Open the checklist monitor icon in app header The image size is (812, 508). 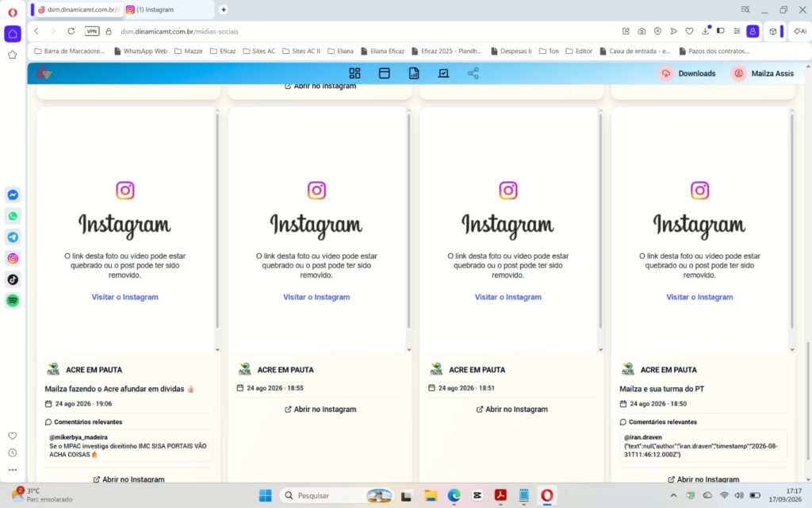[x=443, y=73]
